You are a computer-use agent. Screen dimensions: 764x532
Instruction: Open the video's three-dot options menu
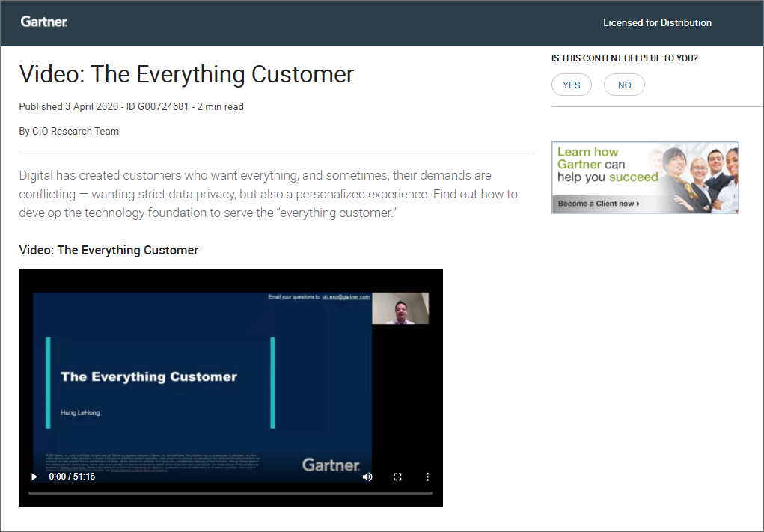click(x=427, y=477)
